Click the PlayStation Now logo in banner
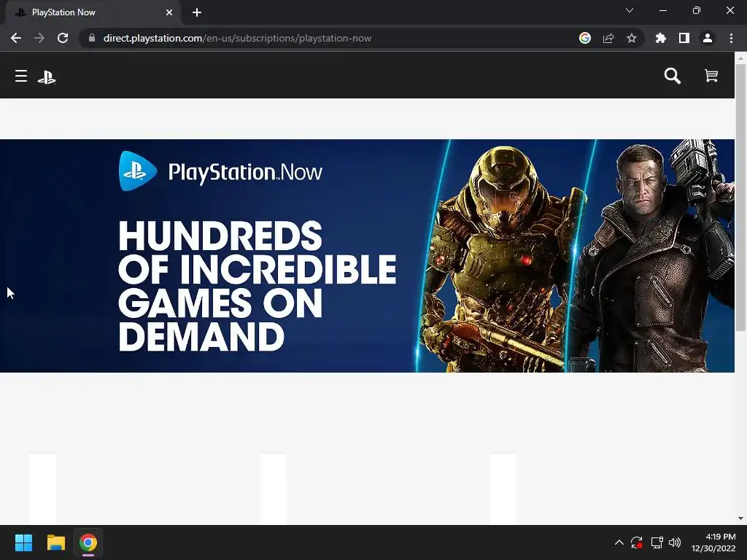The height and width of the screenshot is (560, 747). [x=220, y=171]
